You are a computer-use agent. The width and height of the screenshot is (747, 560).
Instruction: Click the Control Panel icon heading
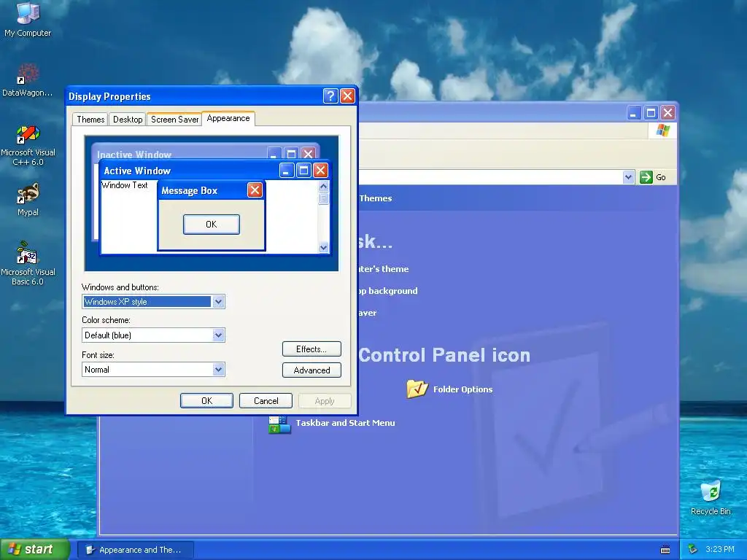444,355
